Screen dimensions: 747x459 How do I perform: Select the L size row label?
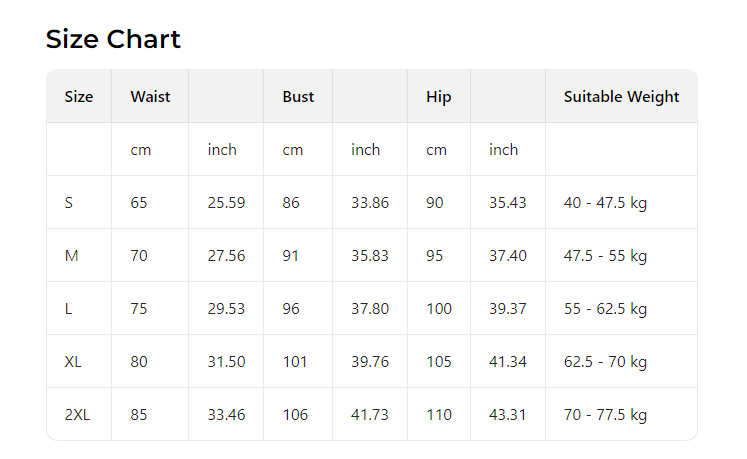click(x=68, y=308)
